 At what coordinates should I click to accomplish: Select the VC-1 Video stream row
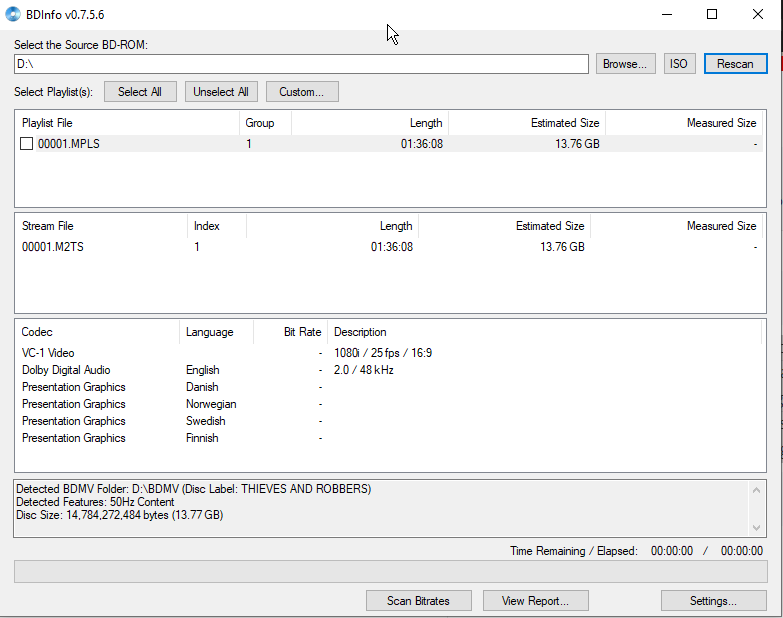pyautogui.click(x=390, y=353)
